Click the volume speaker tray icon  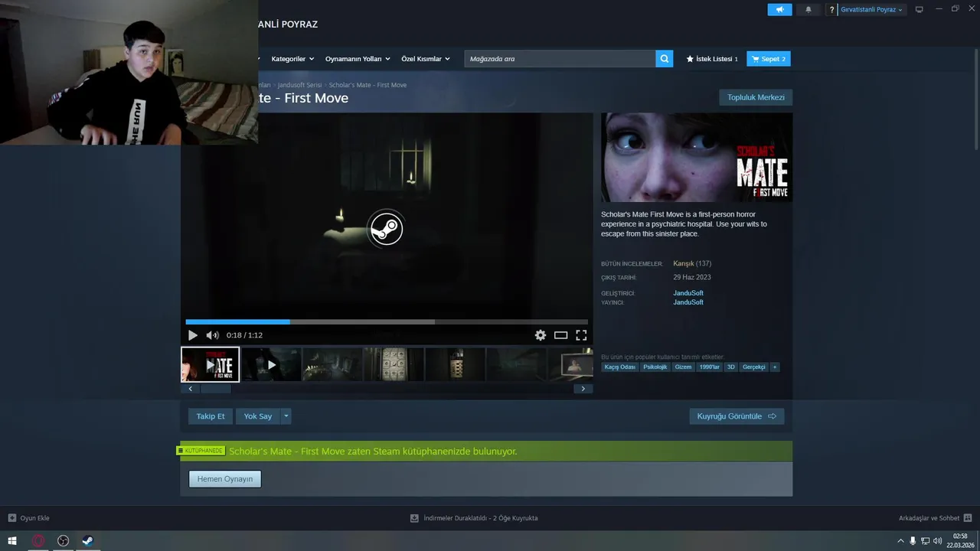tap(937, 541)
